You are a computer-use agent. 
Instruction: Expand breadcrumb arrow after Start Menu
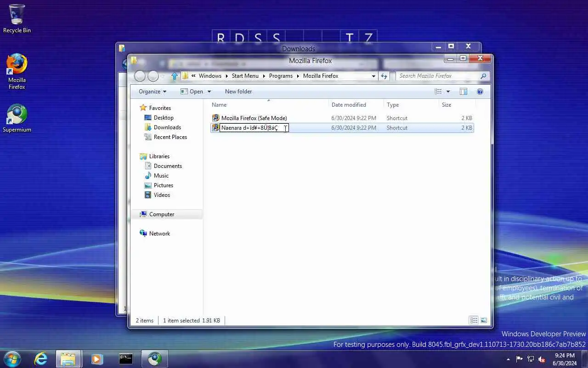[x=264, y=76]
